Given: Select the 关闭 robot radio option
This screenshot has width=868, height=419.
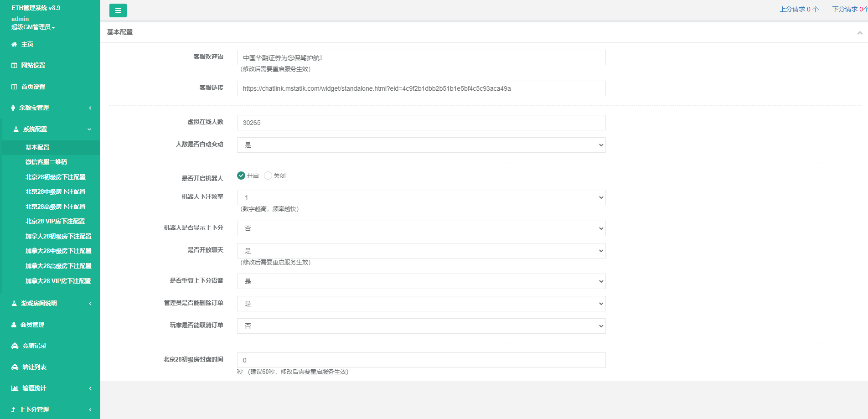Looking at the screenshot, I should [x=268, y=176].
